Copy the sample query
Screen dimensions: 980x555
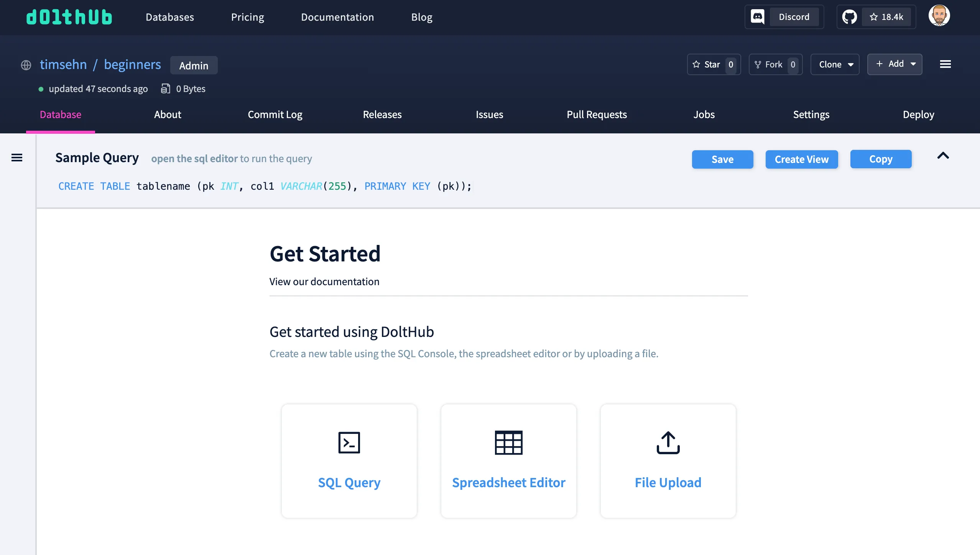[x=880, y=159]
